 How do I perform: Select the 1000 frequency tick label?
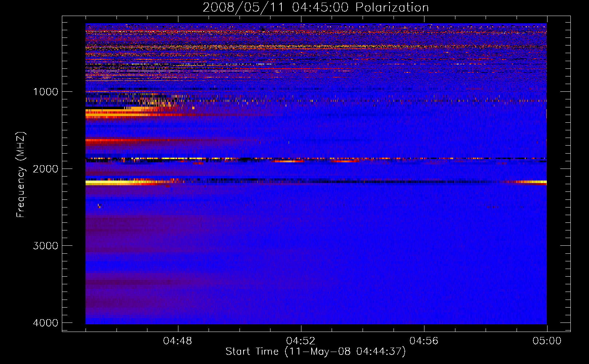click(x=46, y=92)
